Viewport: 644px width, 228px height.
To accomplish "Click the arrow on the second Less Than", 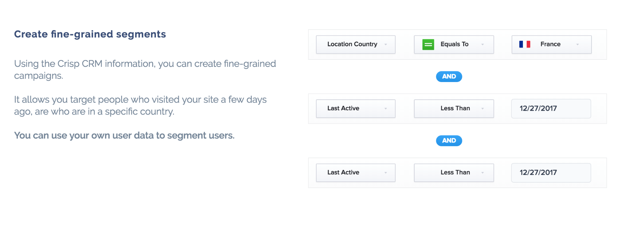I will click(x=482, y=173).
